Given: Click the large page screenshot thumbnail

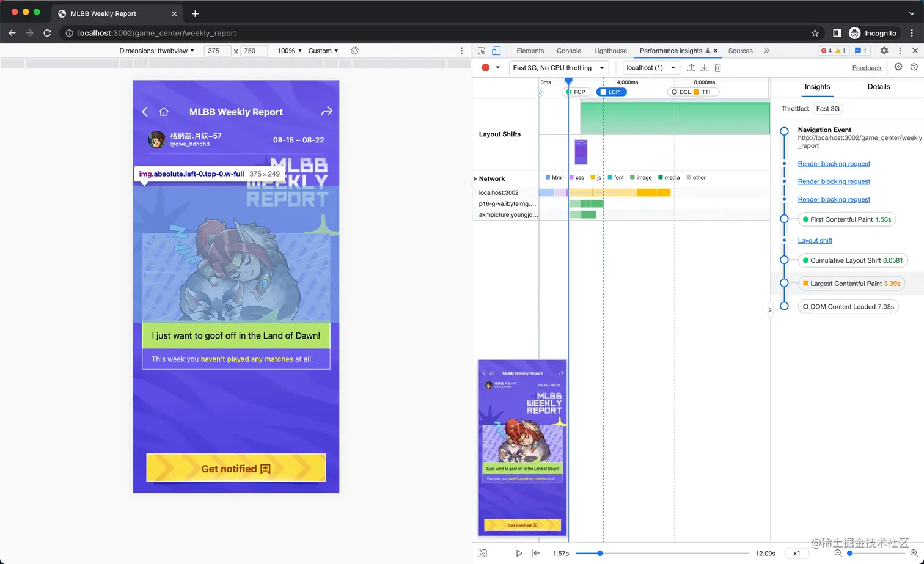Looking at the screenshot, I should click(x=522, y=448).
